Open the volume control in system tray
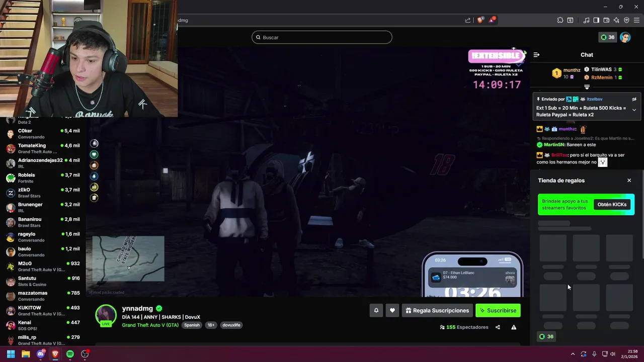Image resolution: width=644 pixels, height=362 pixels. coord(612,354)
